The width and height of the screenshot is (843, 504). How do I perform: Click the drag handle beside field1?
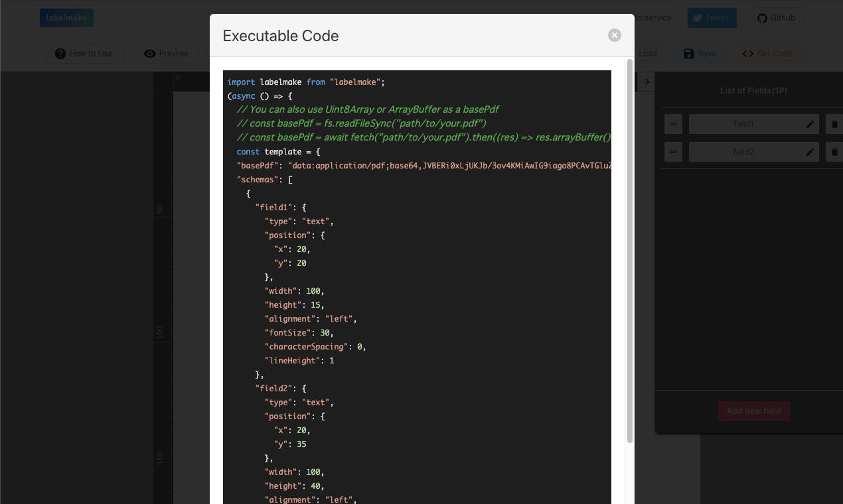[x=673, y=124]
